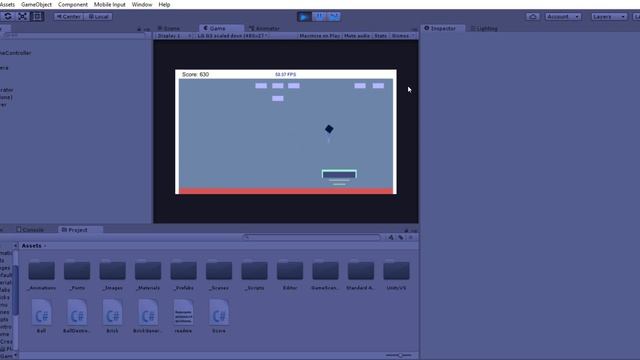Viewport: 640px width, 360px height.
Task: Select the _Materials folder
Action: (148, 274)
